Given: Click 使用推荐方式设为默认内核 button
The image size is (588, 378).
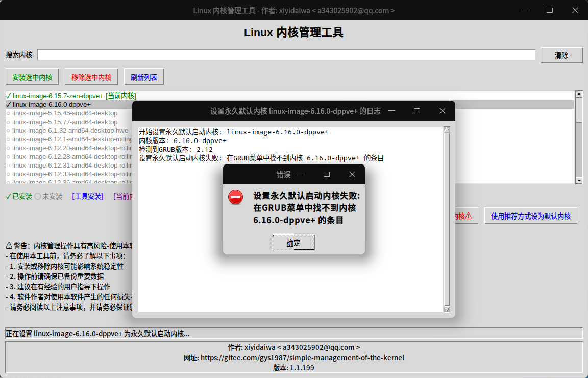Looking at the screenshot, I should 531,216.
